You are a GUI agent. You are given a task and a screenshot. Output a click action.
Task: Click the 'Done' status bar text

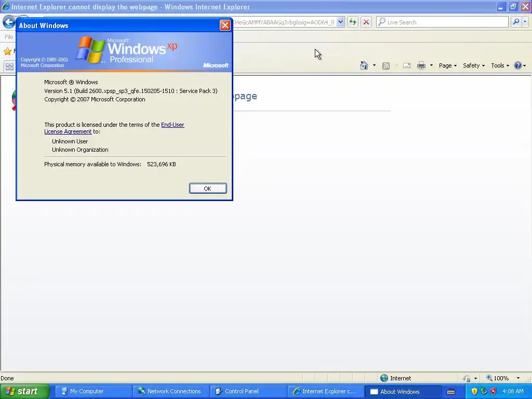tap(7, 378)
